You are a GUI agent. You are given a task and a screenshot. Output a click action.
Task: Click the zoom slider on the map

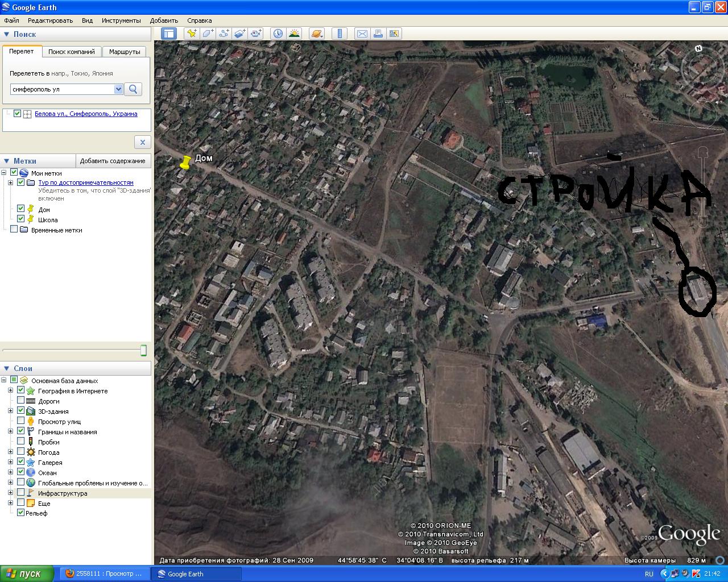703,188
